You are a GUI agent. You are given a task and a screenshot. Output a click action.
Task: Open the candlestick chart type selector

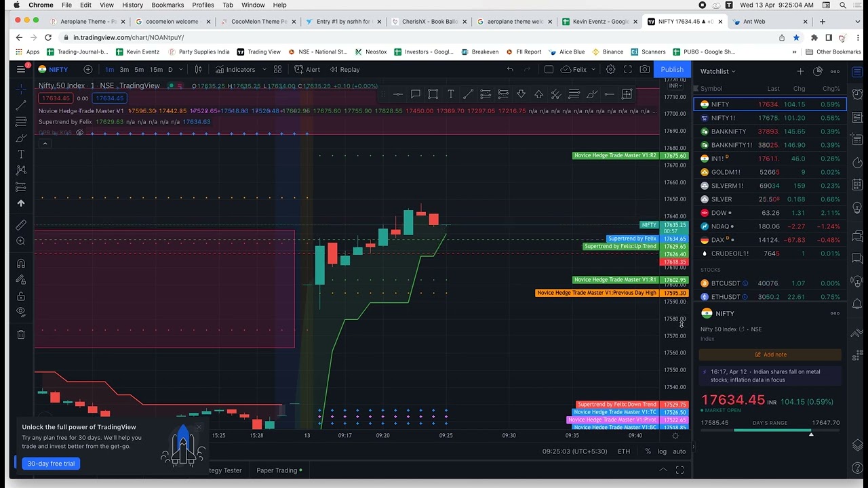point(198,69)
